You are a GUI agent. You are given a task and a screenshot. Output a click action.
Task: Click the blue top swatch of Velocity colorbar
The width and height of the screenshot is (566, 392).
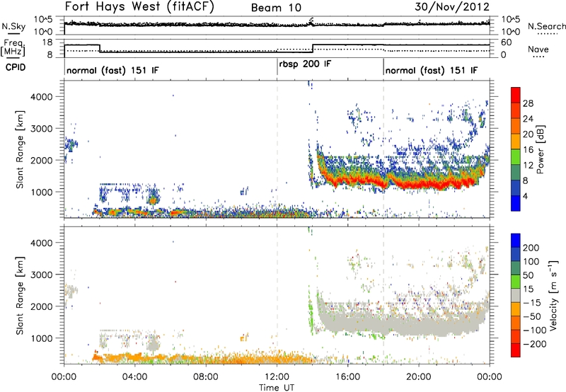[516, 241]
